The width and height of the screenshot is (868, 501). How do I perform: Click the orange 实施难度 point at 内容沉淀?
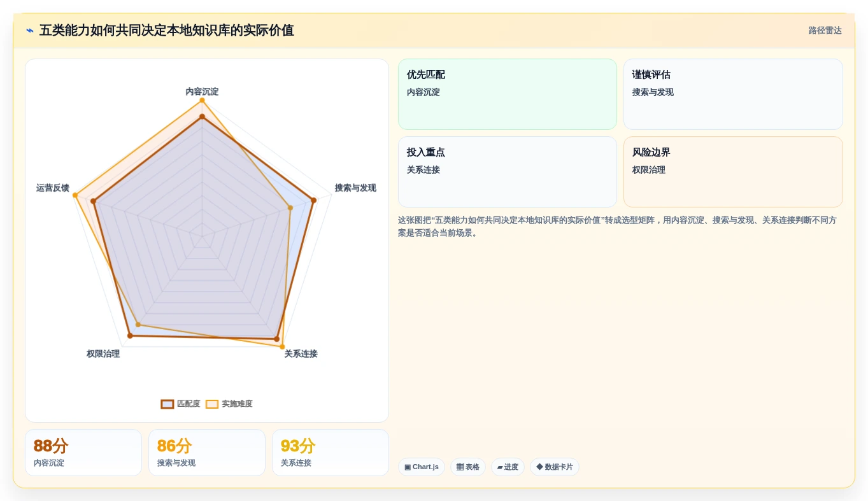(x=202, y=101)
